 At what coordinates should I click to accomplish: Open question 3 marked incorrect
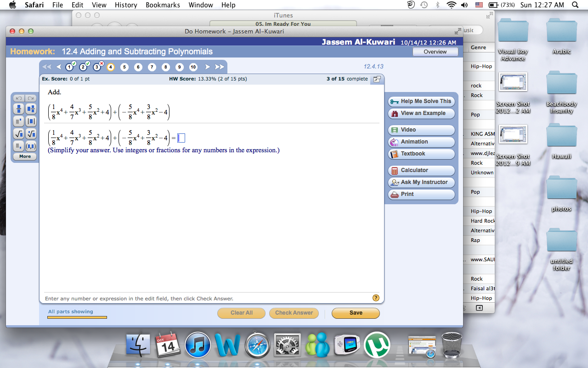97,67
